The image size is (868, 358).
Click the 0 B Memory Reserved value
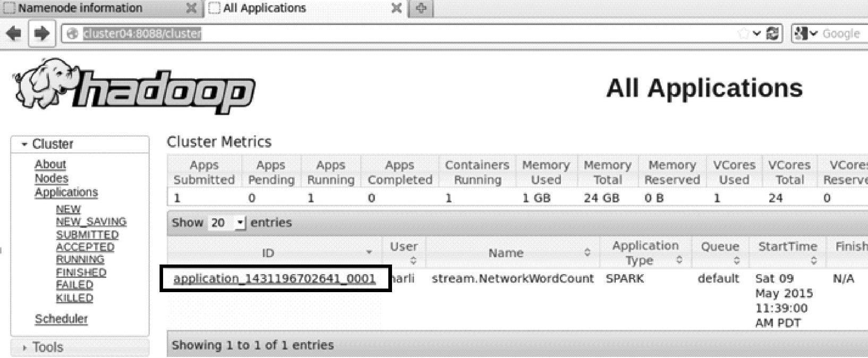click(x=654, y=198)
